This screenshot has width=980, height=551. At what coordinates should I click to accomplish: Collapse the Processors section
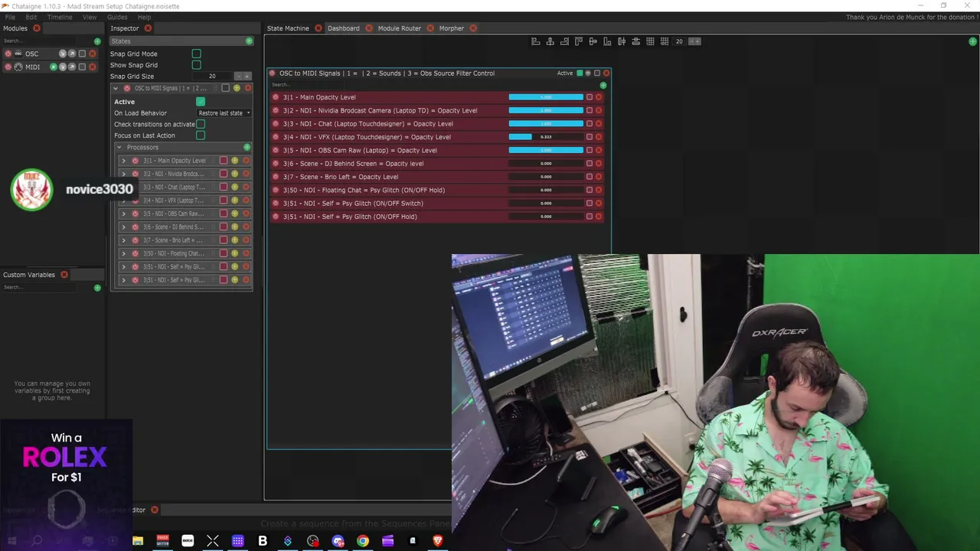[x=119, y=147]
